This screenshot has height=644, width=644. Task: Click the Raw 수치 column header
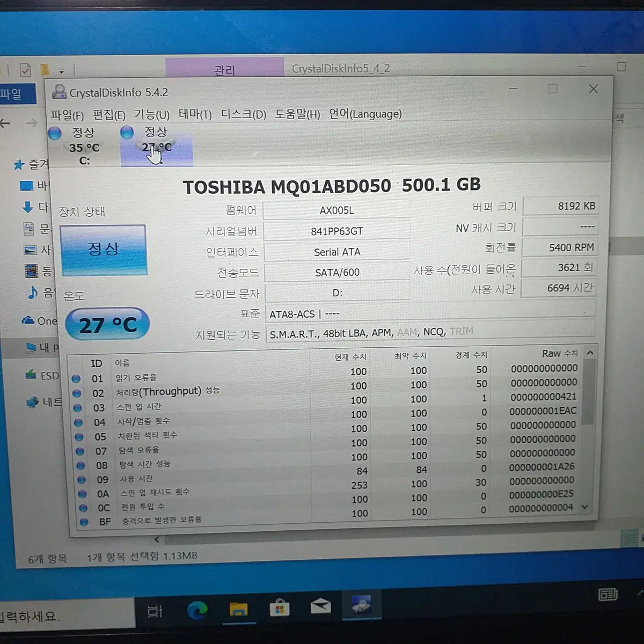pos(560,353)
